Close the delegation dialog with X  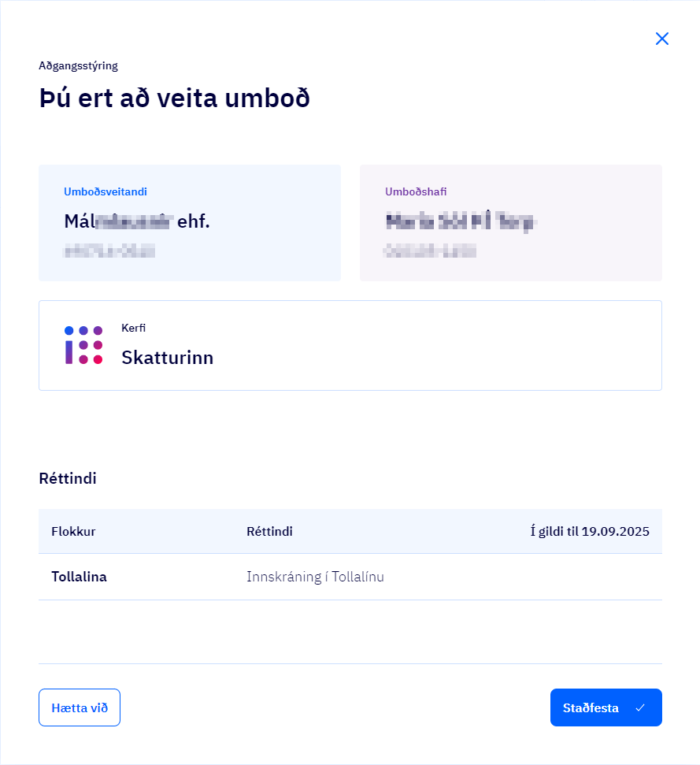[x=662, y=39]
